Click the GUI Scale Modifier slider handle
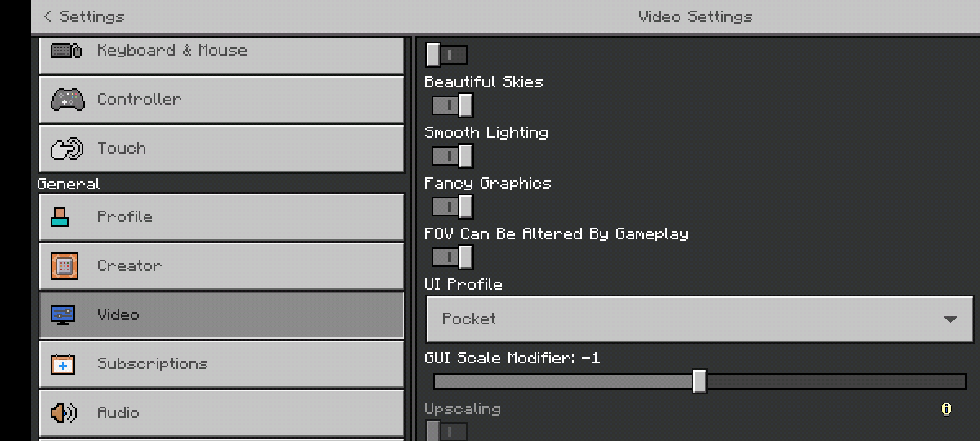 [699, 381]
